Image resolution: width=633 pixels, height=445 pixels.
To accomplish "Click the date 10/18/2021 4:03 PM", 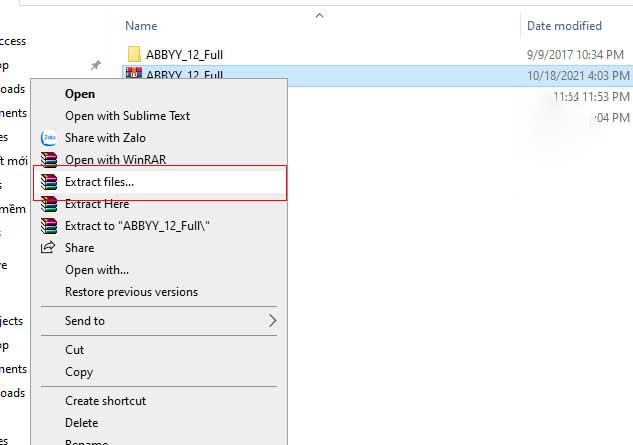I will [578, 76].
